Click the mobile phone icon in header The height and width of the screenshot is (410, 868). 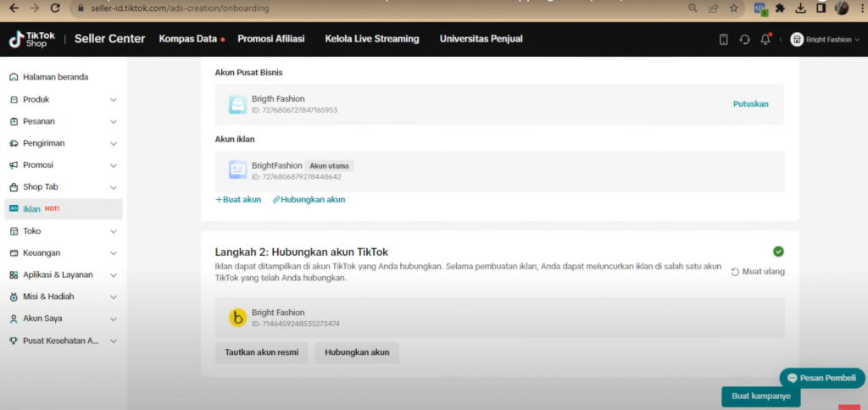(x=723, y=39)
